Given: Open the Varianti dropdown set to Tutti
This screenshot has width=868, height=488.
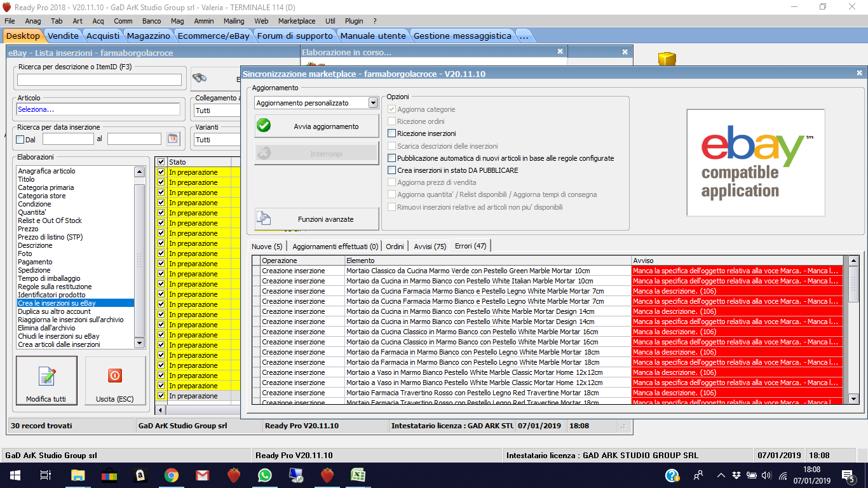Looking at the screenshot, I should 216,140.
